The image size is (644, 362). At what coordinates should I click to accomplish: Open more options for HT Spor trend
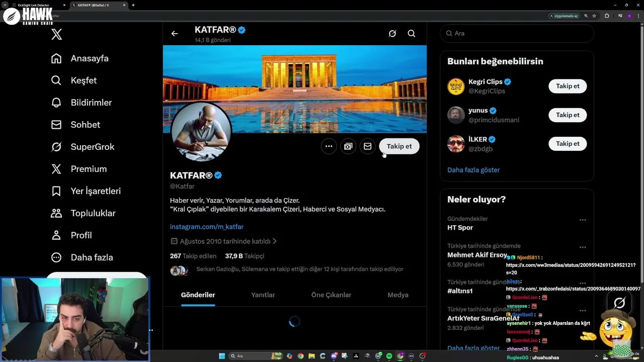(582, 220)
